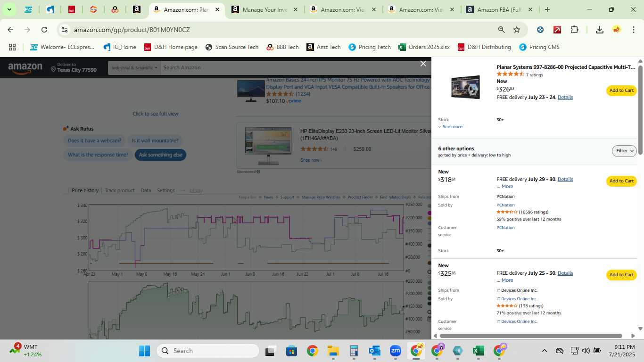644x362 pixels.
Task: Add IT Devices $325.83 offer to cart
Action: click(621, 275)
